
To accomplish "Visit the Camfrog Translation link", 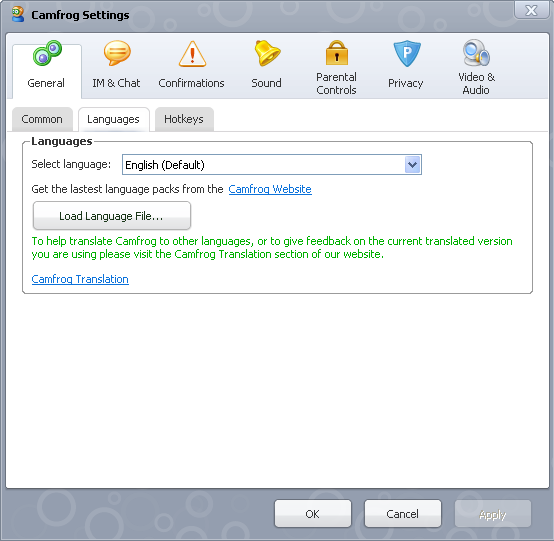I will click(x=80, y=279).
